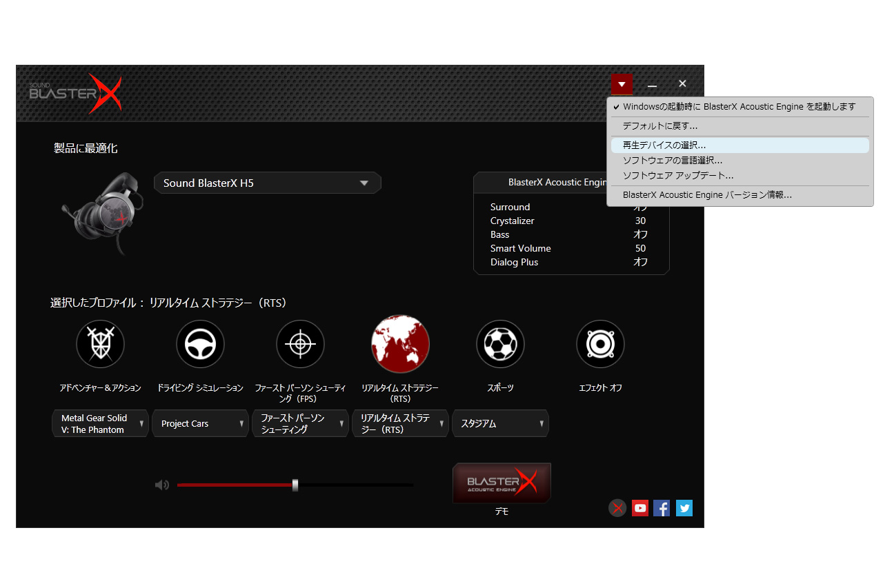Close the BlasterX Acoustic Engine window

tap(682, 83)
